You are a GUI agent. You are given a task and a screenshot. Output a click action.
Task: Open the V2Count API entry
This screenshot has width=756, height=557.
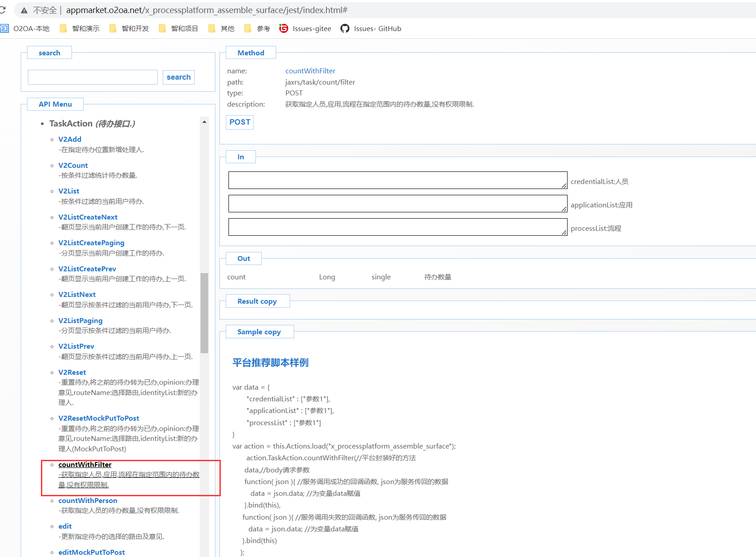[73, 165]
